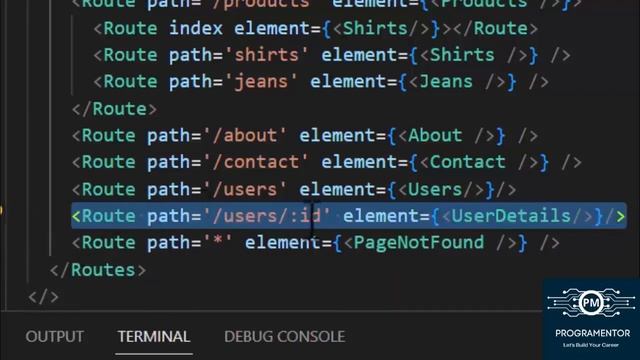Click the Users component in element prop

click(435, 190)
